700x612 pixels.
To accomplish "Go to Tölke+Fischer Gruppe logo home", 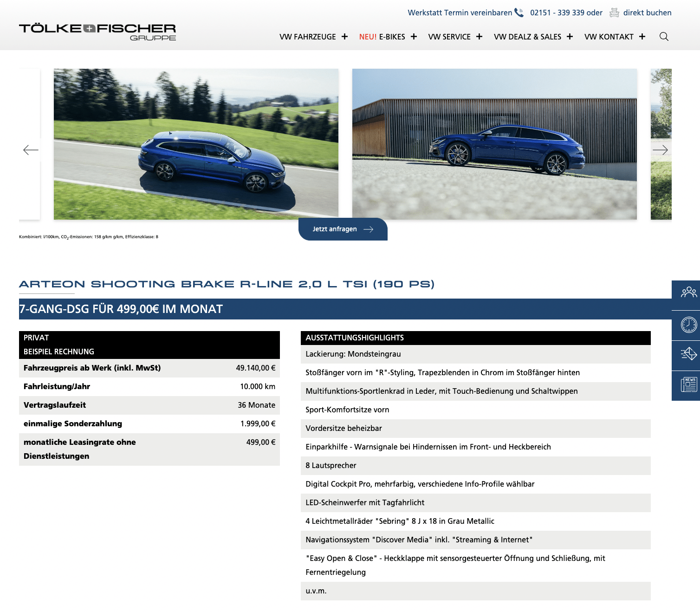I will 97,32.
